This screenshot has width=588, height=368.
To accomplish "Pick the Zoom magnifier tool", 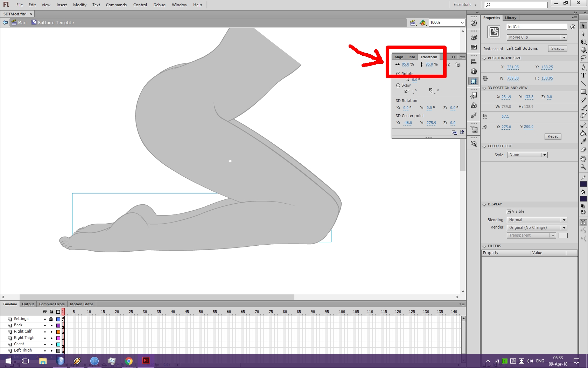I will tap(583, 167).
